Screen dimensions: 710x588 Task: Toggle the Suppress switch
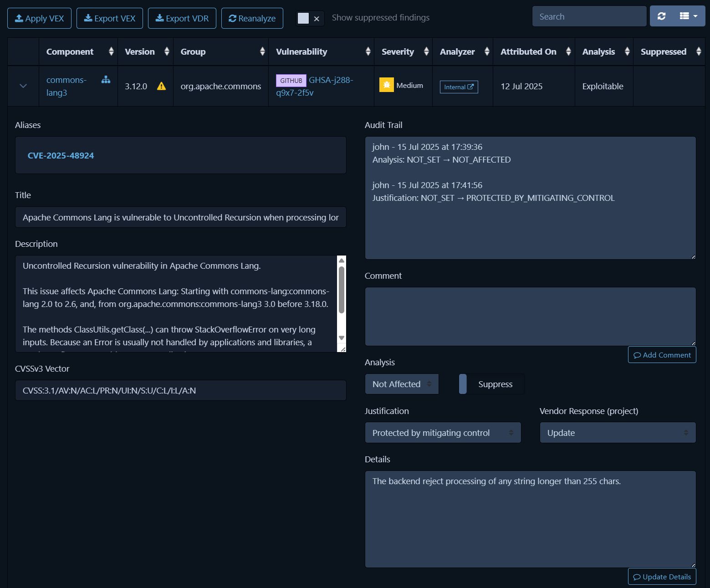(x=492, y=384)
